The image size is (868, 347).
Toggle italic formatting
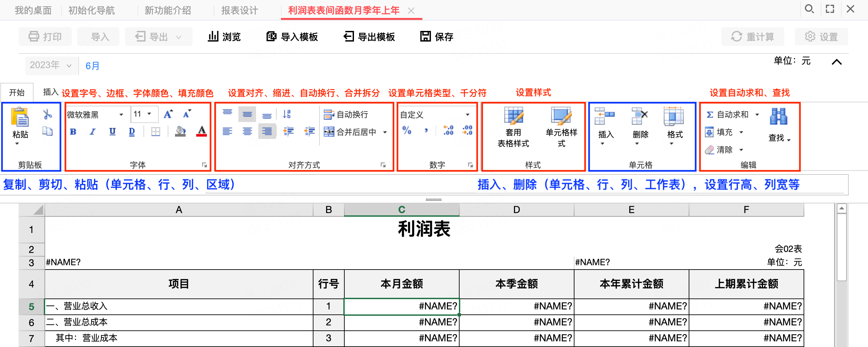[93, 132]
